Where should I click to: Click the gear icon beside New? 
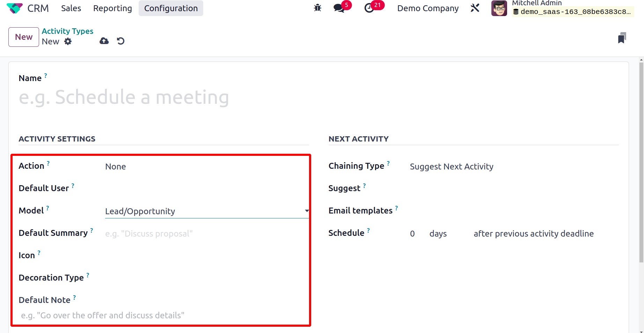click(68, 42)
